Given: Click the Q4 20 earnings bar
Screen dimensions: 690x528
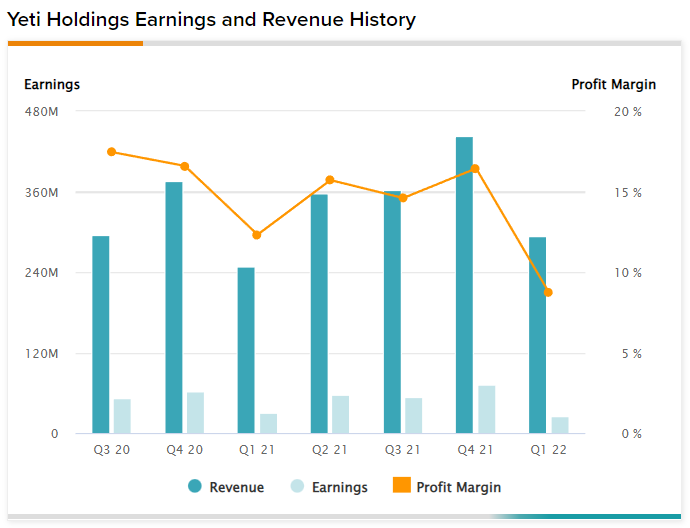Looking at the screenshot, I should 195,413.
